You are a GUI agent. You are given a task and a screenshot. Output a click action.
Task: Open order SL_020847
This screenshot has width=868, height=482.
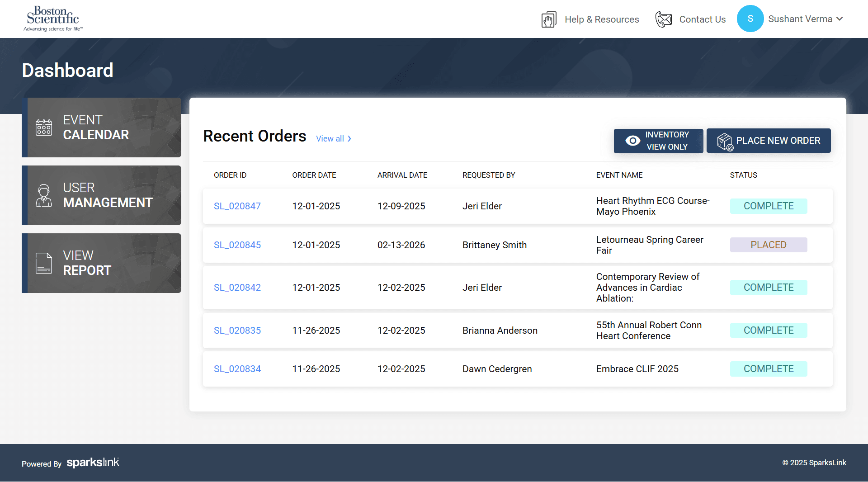[x=237, y=206]
